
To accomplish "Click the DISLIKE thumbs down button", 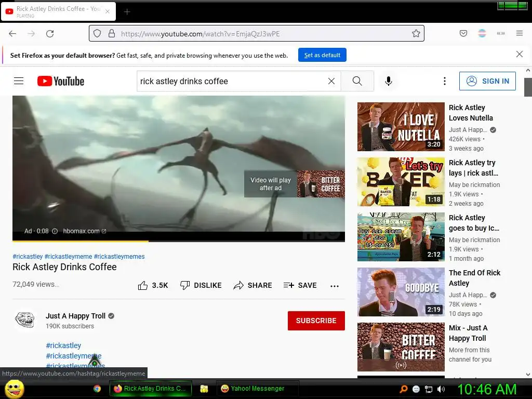I will pyautogui.click(x=201, y=285).
